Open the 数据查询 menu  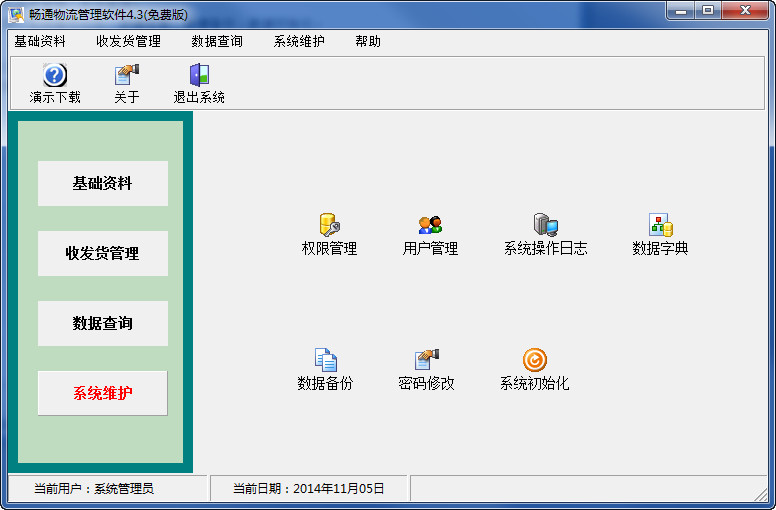tap(217, 42)
